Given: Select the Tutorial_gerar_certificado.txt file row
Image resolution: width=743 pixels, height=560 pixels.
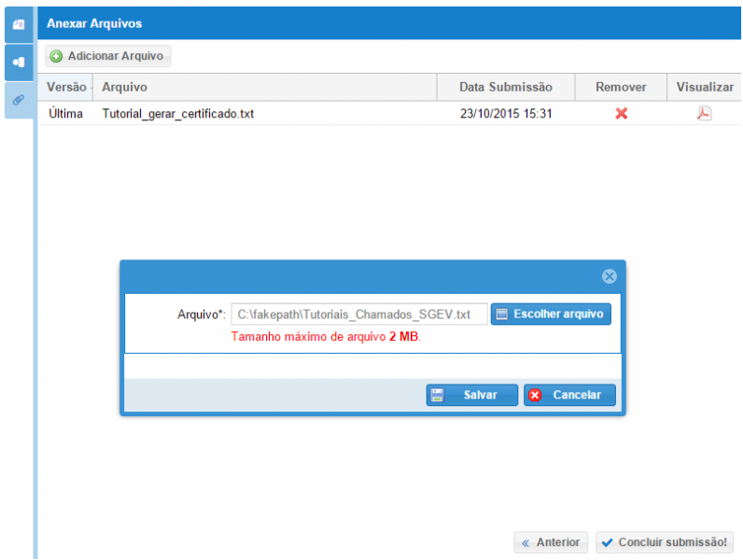Looking at the screenshot, I should [178, 114].
